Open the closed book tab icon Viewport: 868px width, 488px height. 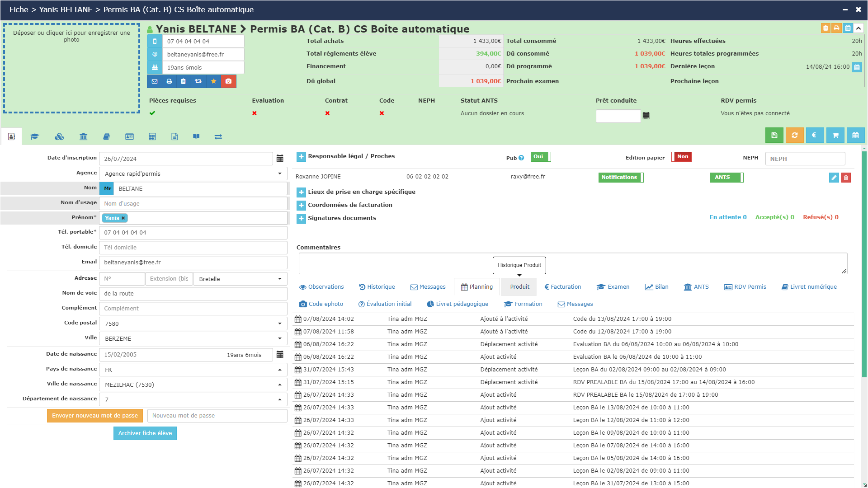pos(106,136)
